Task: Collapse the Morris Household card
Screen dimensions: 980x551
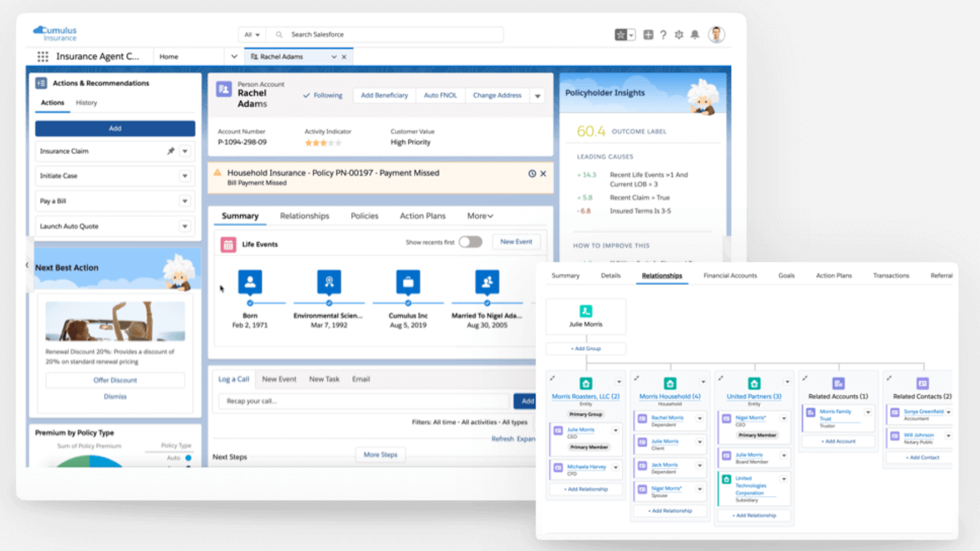Action: click(x=637, y=378)
